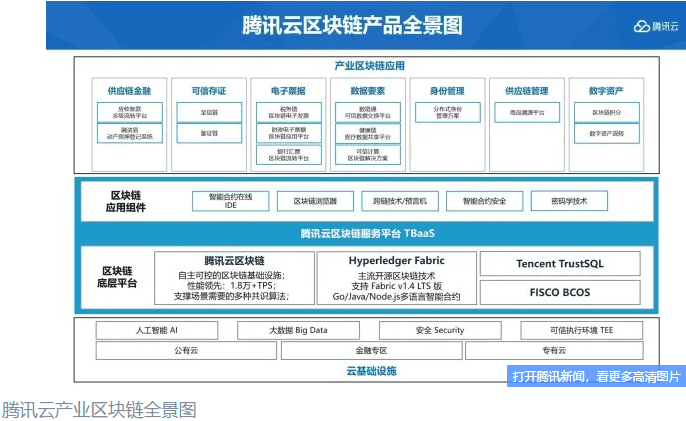Click the 人工智能 AI box
The width and height of the screenshot is (686, 421).
(x=157, y=330)
